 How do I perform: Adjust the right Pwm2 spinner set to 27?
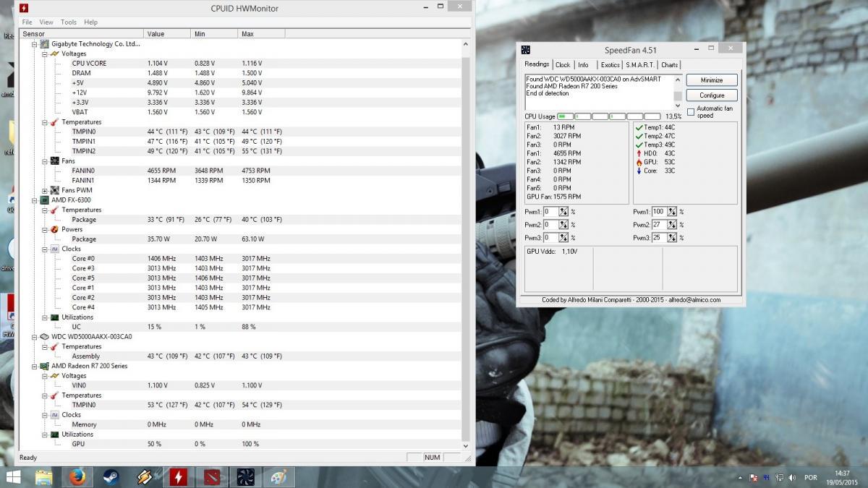(672, 225)
